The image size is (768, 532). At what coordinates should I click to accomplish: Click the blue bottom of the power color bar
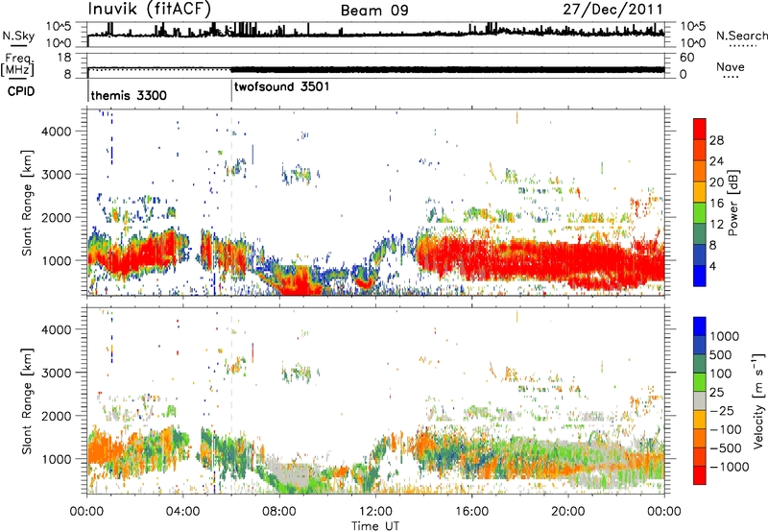tap(700, 276)
